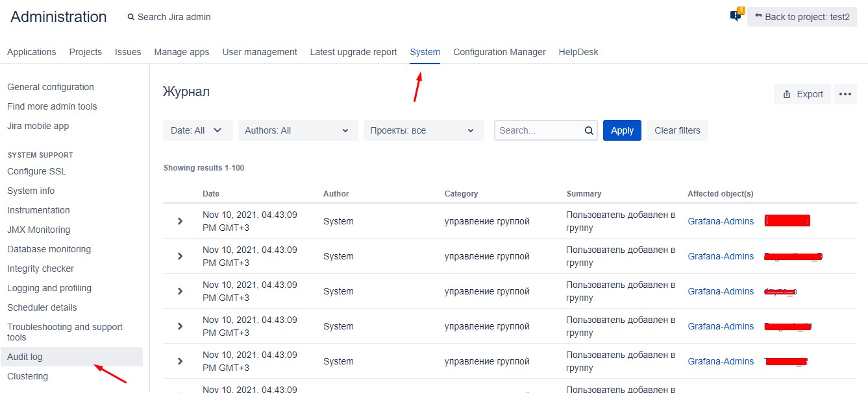The height and width of the screenshot is (393, 868).
Task: Select Audit log in sidebar
Action: (71, 357)
